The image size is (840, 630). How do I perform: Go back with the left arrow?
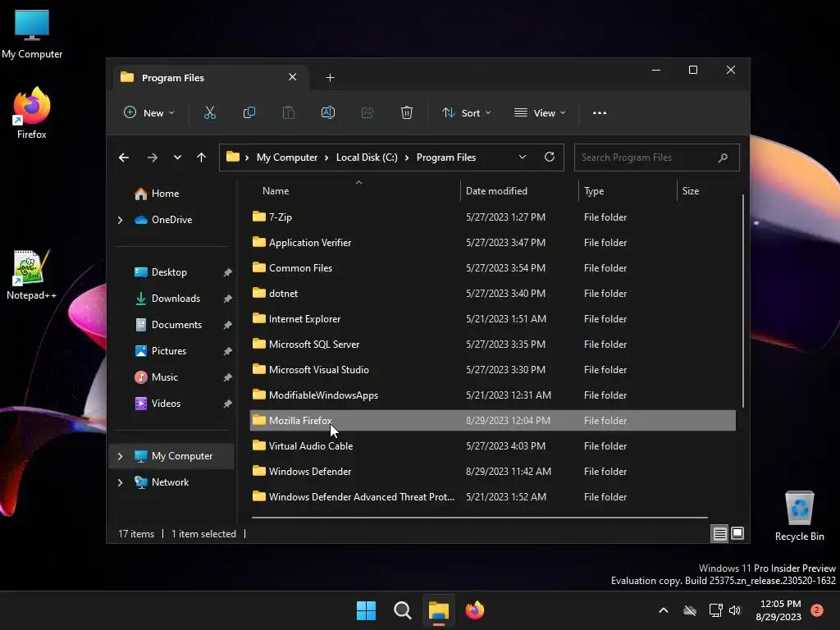(x=124, y=157)
